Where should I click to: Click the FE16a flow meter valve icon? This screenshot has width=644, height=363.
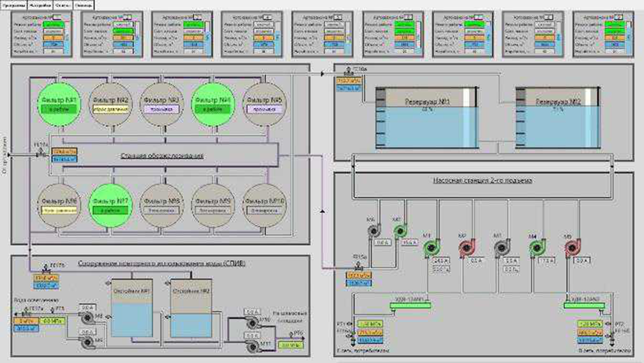[x=348, y=72]
